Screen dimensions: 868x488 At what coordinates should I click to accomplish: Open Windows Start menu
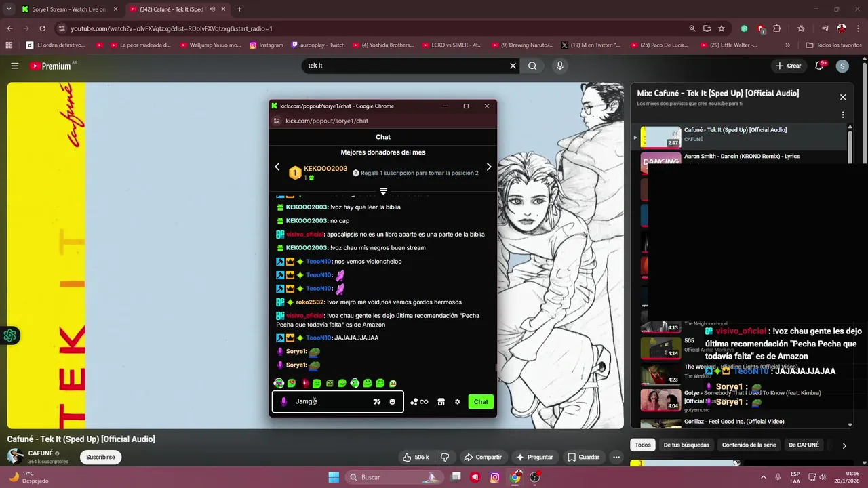[x=334, y=477]
